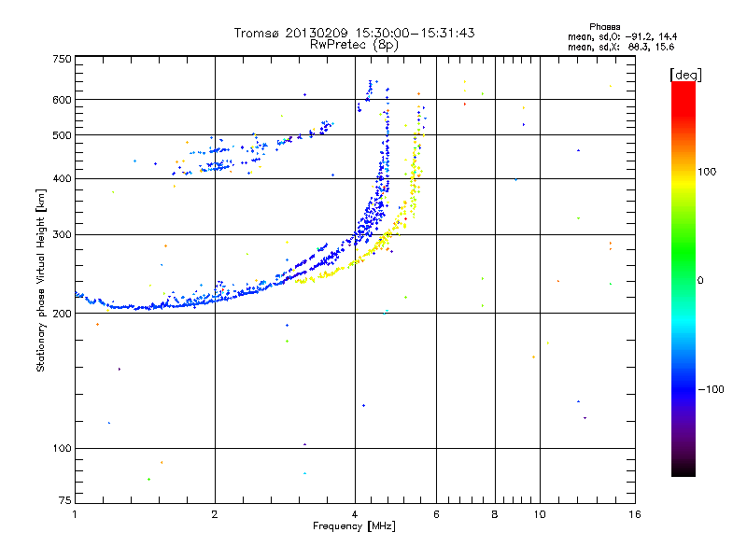This screenshot has height=560, width=747.
Task: Click the y-axis tick label '200'
Action: pyautogui.click(x=62, y=314)
